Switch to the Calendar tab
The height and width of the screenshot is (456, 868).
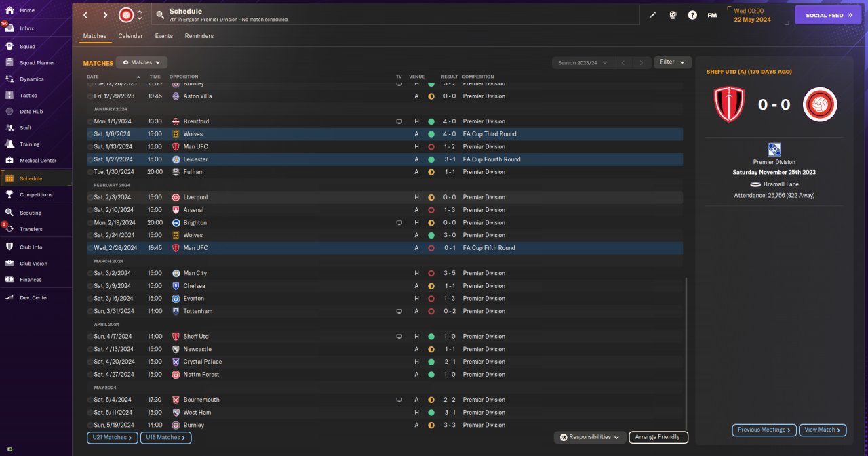tap(130, 36)
